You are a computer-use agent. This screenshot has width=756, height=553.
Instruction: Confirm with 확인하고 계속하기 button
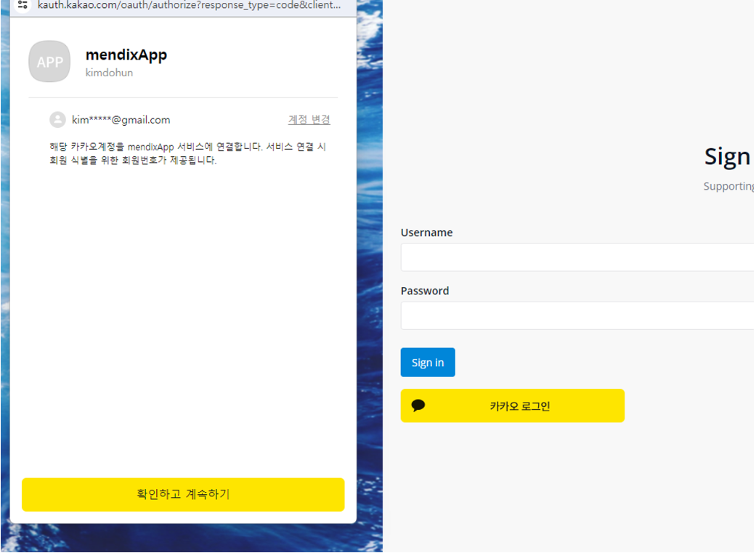click(183, 495)
